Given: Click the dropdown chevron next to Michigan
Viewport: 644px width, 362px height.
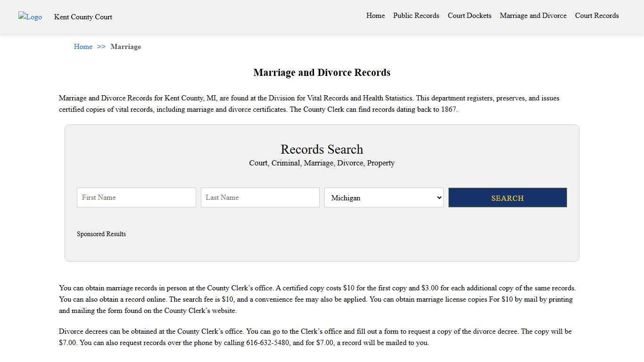Looking at the screenshot, I should tap(438, 197).
